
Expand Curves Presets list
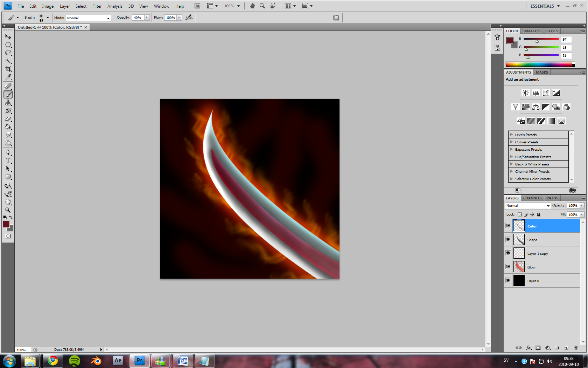tap(511, 142)
